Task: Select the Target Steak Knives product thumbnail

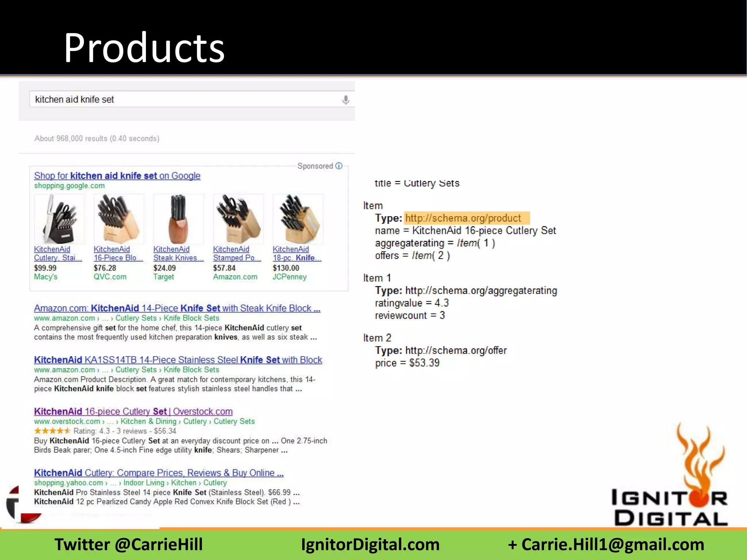Action: pos(178,219)
